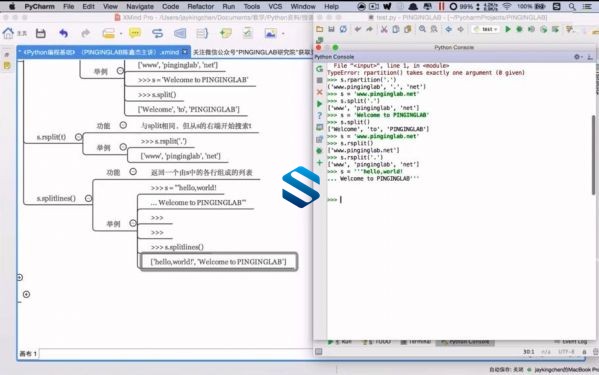Collapse the s.splitlines() branch circle

click(x=88, y=199)
